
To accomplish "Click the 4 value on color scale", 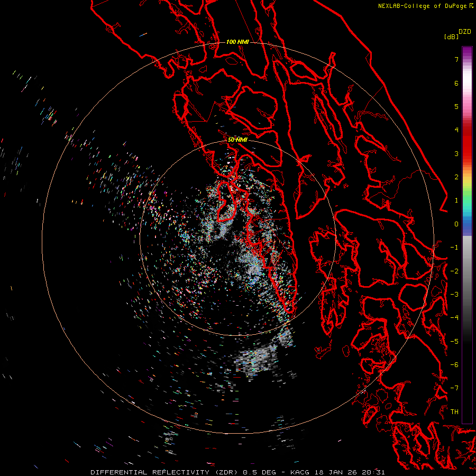I will point(456,130).
